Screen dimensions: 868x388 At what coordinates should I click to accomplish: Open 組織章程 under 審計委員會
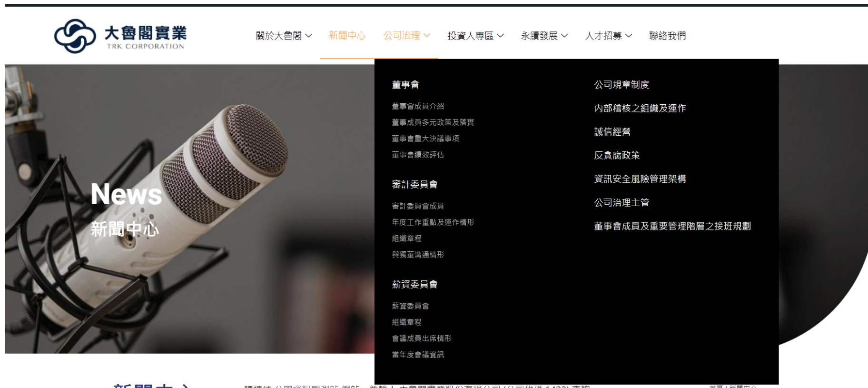pyautogui.click(x=406, y=239)
